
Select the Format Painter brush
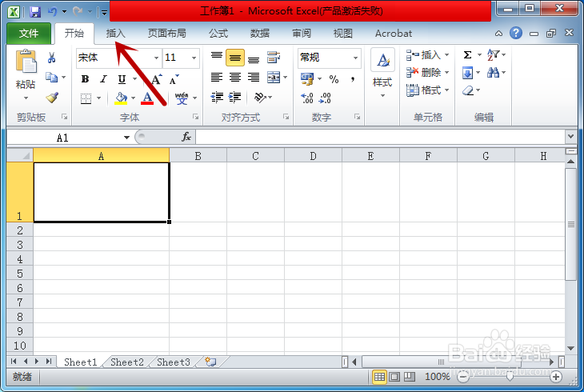[52, 98]
